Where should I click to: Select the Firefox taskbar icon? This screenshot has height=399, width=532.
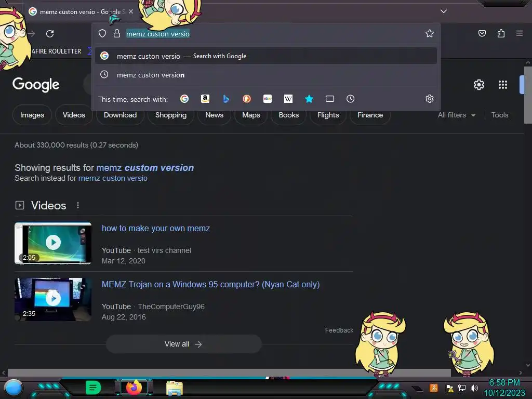pos(134,388)
